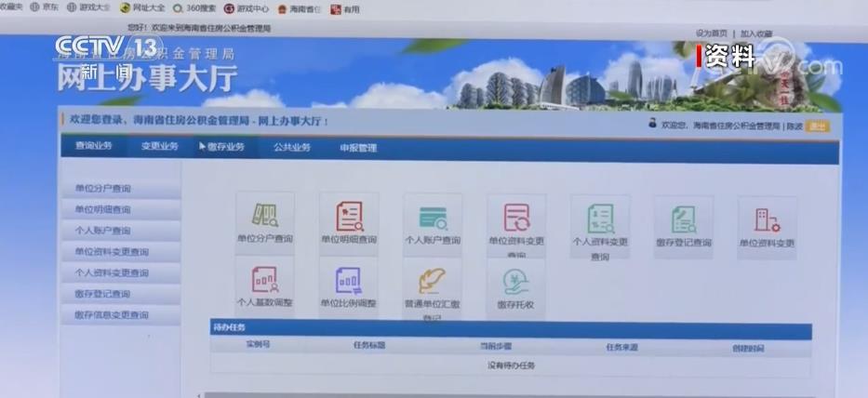Open the 变更业务 navigation tab

point(159,146)
